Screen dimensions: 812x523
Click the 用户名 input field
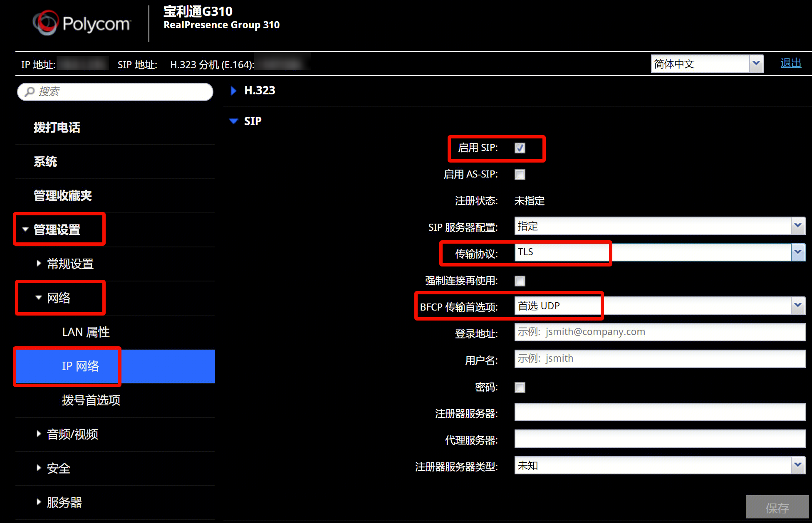click(660, 359)
